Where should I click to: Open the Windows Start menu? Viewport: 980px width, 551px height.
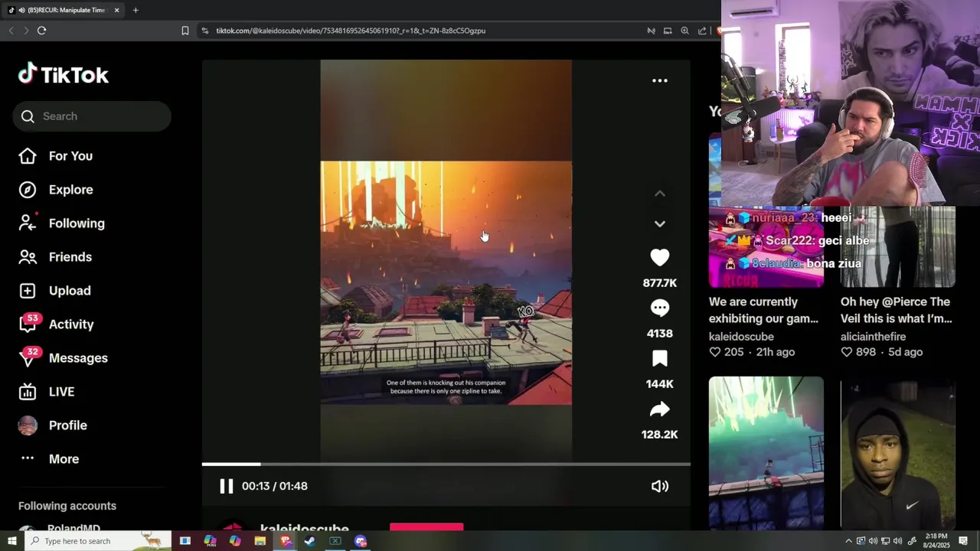tap(11, 541)
